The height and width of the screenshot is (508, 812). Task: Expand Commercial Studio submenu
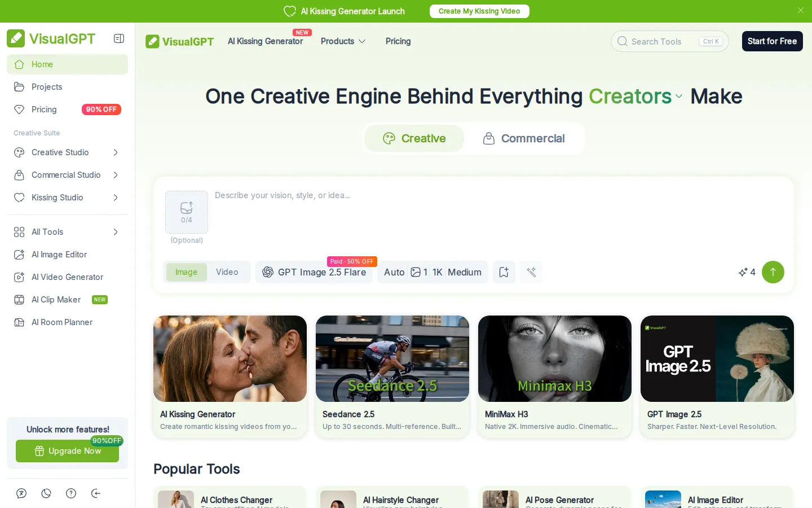(x=67, y=175)
